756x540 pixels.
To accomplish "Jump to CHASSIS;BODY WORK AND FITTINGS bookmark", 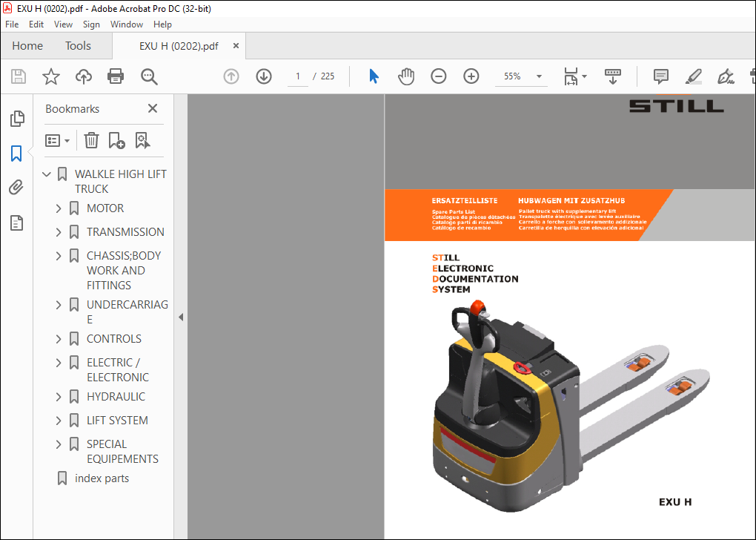I will 124,270.
